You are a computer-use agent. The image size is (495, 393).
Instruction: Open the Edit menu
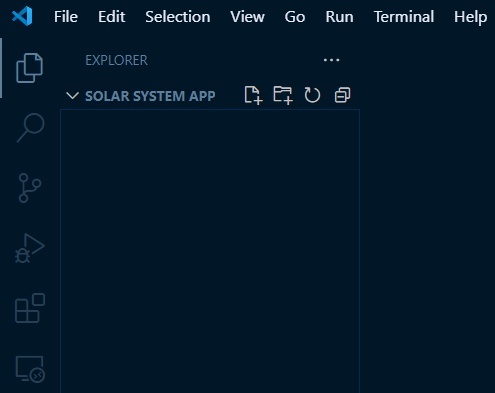[111, 17]
